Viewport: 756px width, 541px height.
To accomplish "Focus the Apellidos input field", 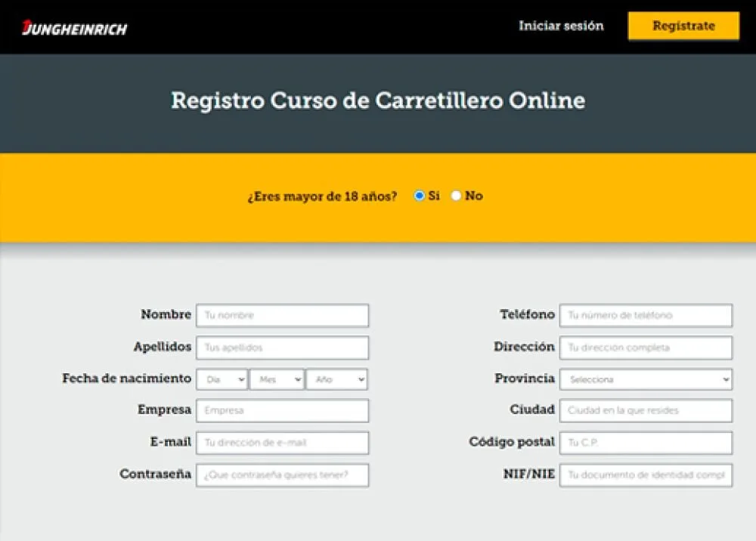I will (283, 348).
